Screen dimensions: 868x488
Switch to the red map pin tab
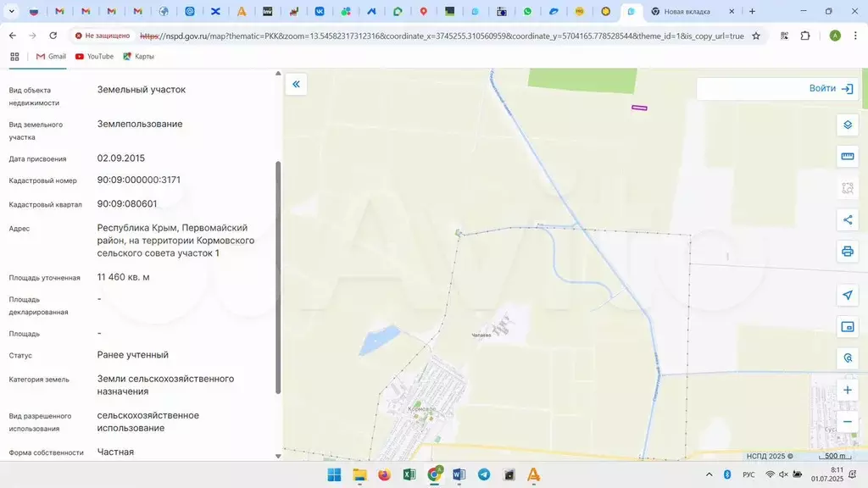[424, 11]
